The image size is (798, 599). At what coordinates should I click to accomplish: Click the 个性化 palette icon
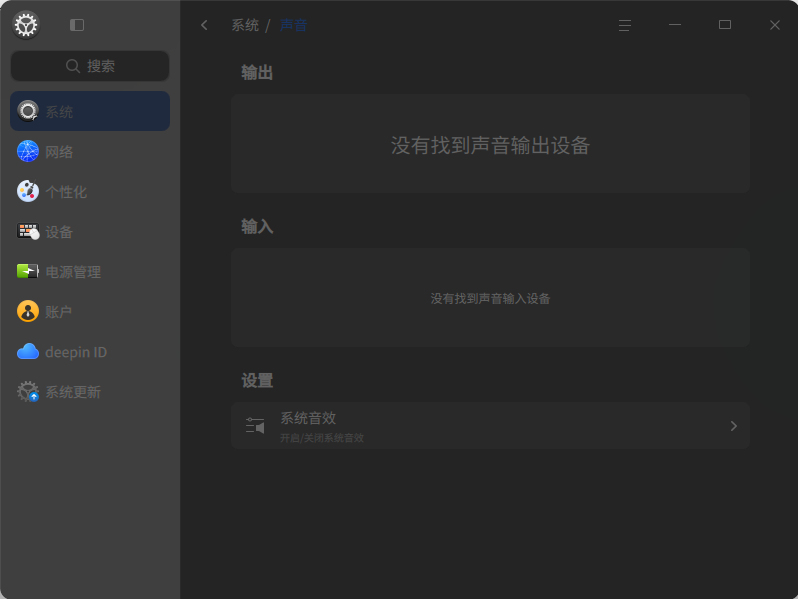coord(28,191)
